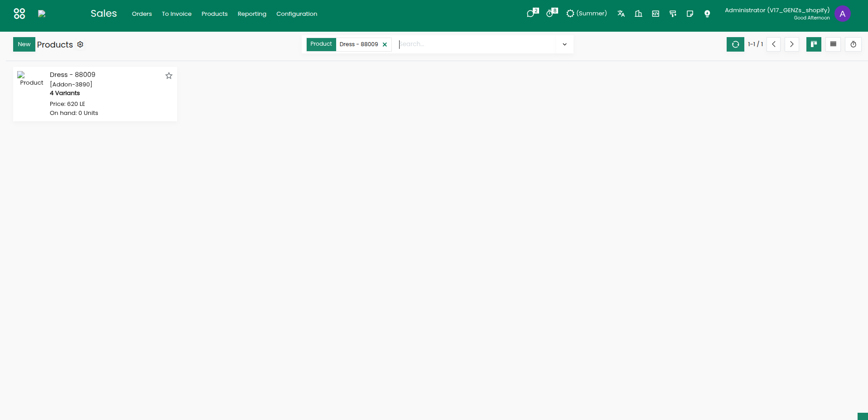
Task: Open the Reporting menu
Action: tap(252, 14)
